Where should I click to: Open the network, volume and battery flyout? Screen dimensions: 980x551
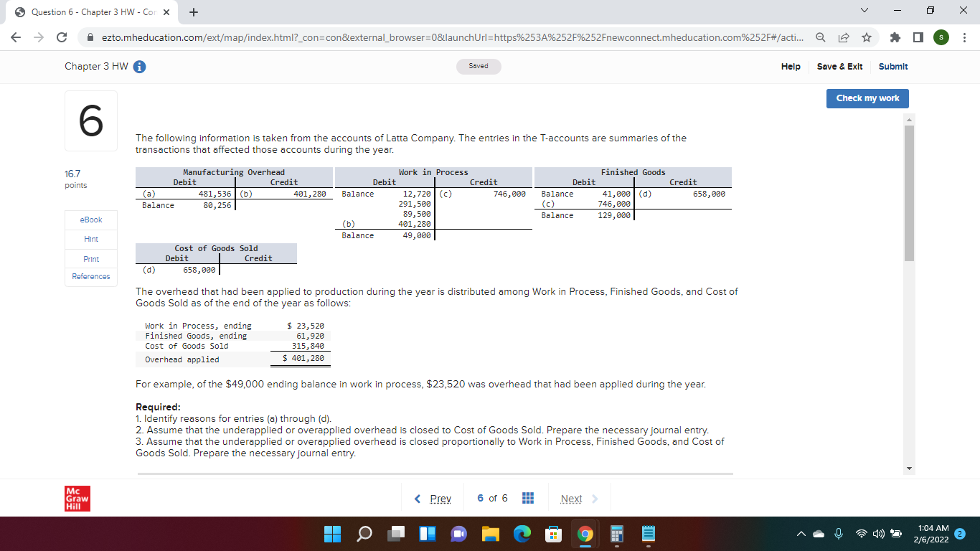[880, 534]
